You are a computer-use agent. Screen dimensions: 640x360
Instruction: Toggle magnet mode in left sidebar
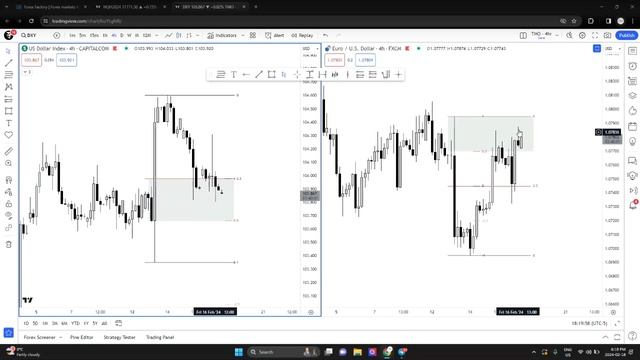pyautogui.click(x=9, y=180)
